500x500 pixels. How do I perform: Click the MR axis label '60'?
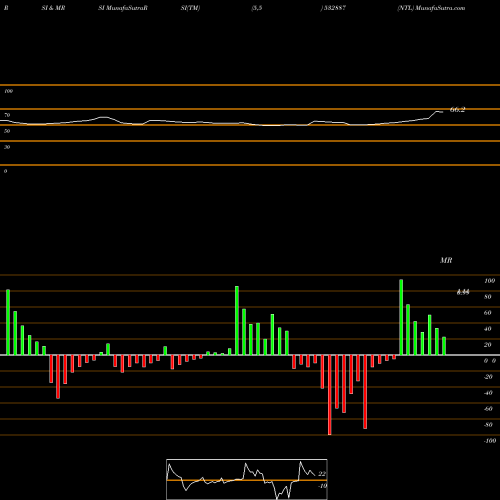click(488, 313)
